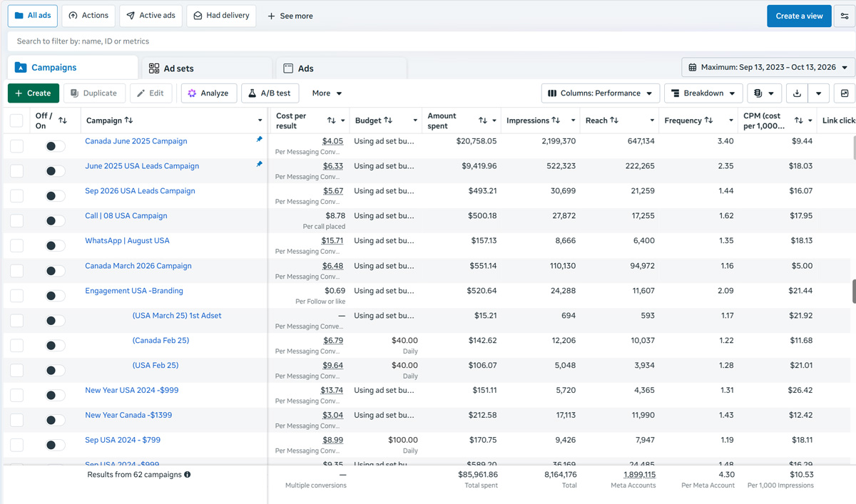Click the download export icon
Image resolution: width=856 pixels, height=504 pixels.
(x=797, y=93)
